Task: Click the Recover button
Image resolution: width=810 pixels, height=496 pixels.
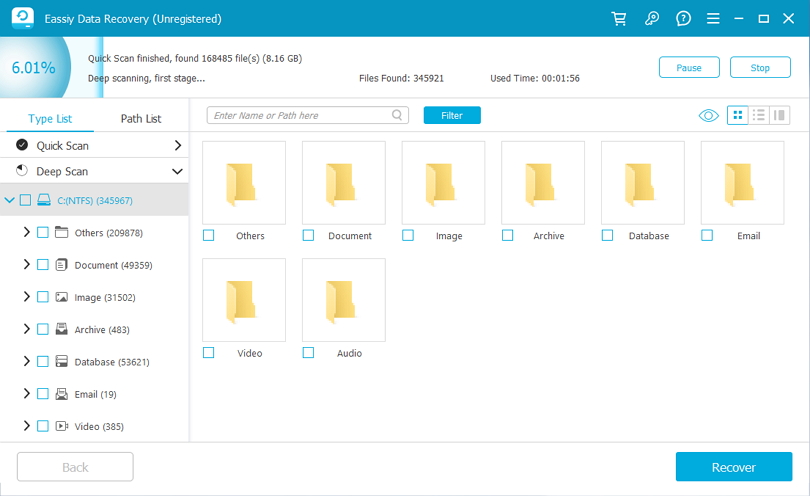Action: click(734, 467)
